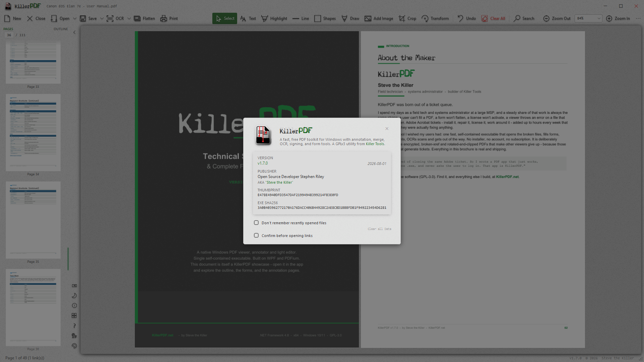Click Add Image tool

tap(379, 18)
